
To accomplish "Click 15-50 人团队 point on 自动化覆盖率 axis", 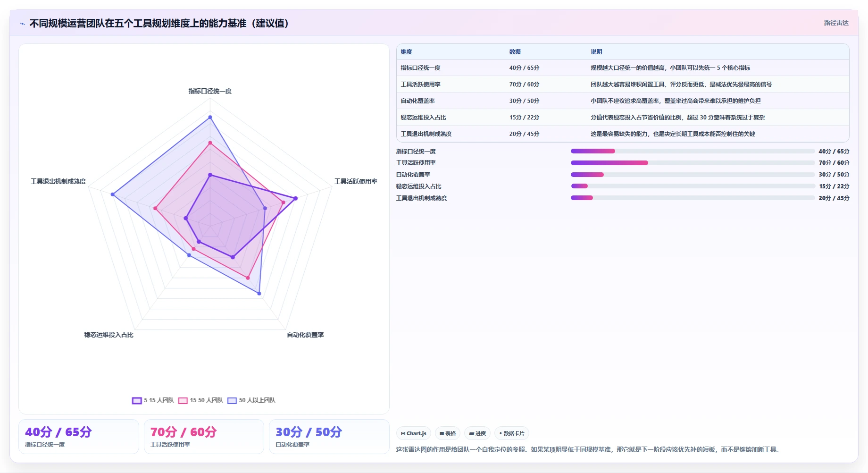I will tap(248, 278).
